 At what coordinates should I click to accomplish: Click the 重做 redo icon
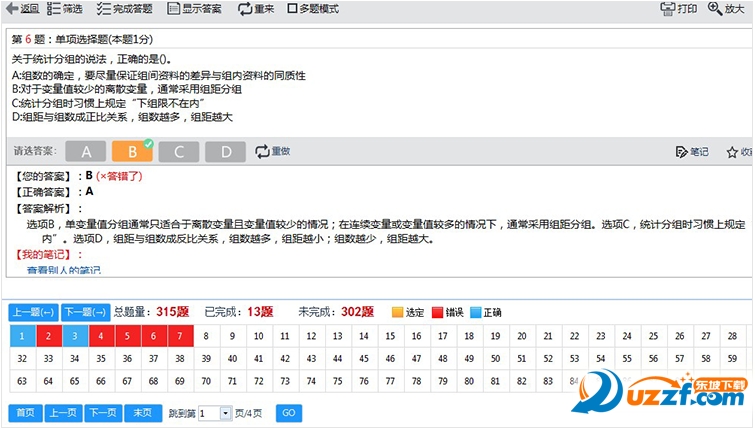click(x=262, y=152)
